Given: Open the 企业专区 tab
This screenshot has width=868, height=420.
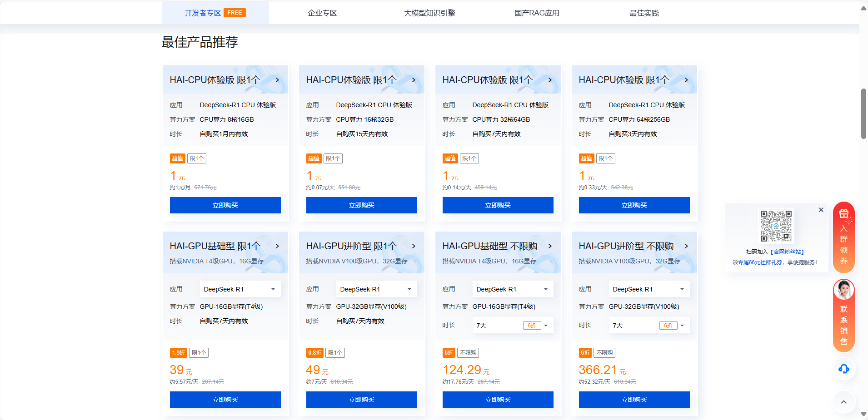Looking at the screenshot, I should [322, 13].
